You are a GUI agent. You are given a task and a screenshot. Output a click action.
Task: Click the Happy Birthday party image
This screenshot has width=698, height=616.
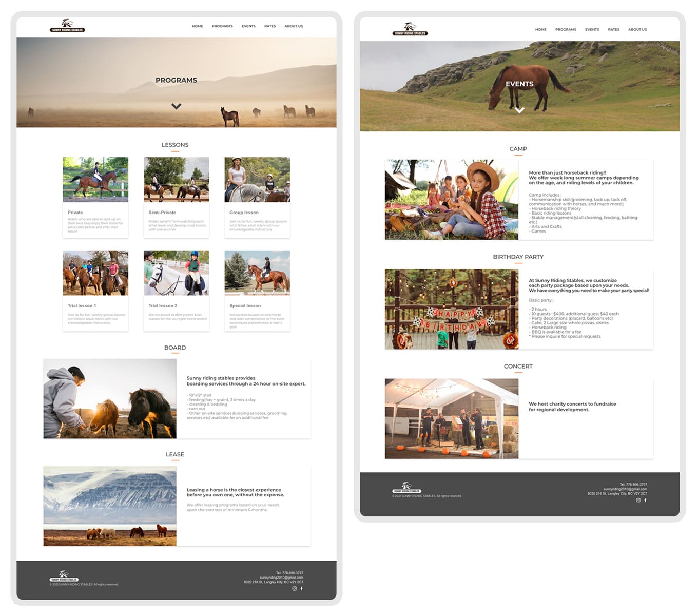tap(452, 309)
